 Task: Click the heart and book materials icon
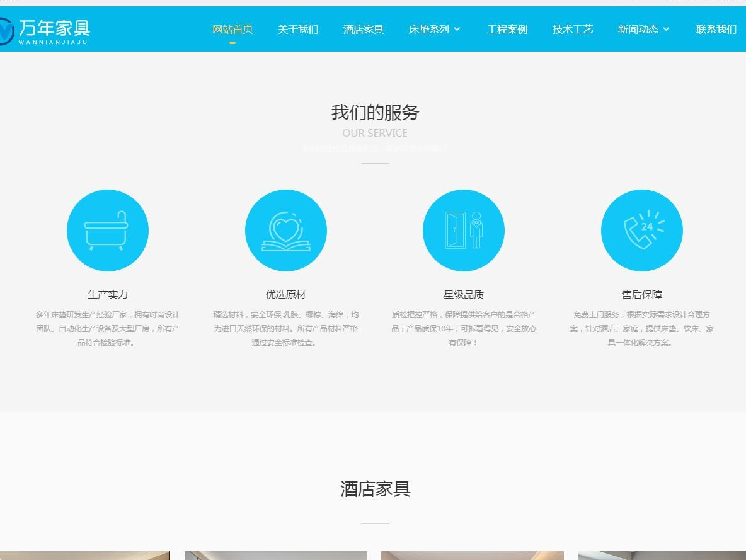tap(286, 231)
